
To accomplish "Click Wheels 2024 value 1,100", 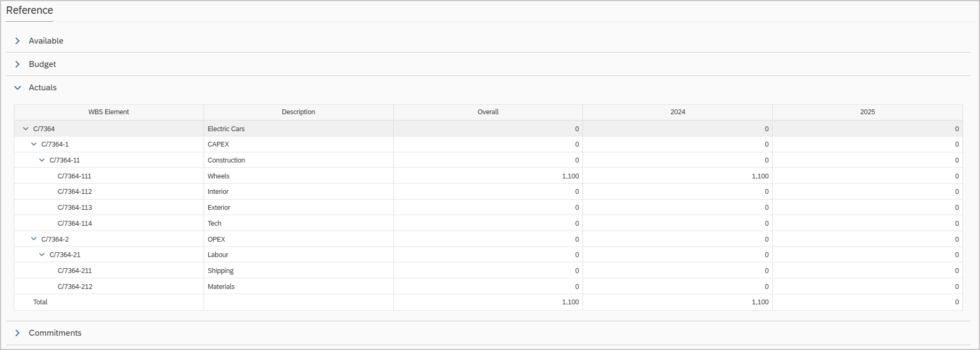I will [x=760, y=176].
